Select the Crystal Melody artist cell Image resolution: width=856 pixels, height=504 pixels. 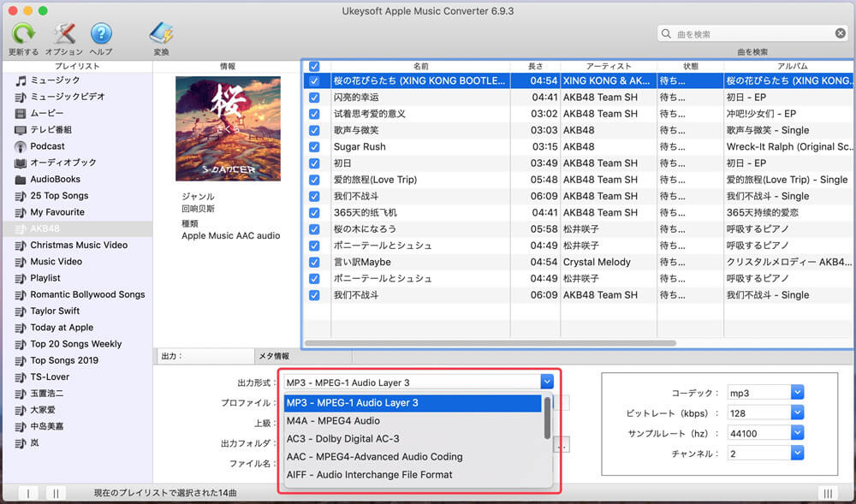coord(609,262)
